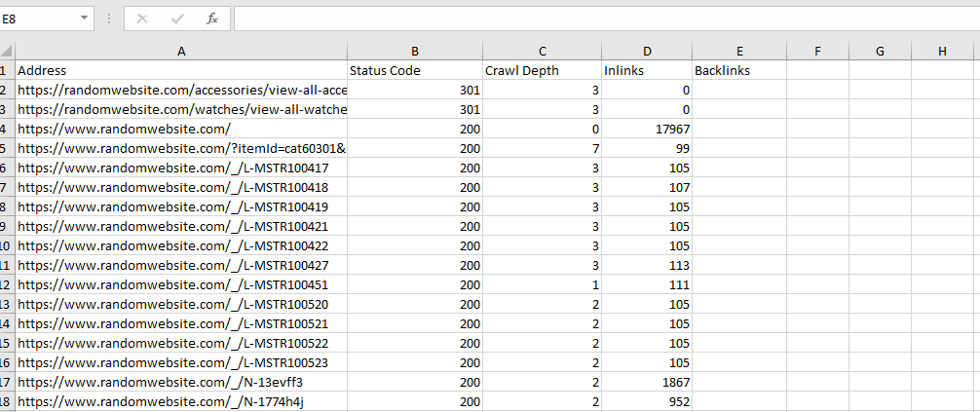This screenshot has width=980, height=412.
Task: Select the L-MSTR100521 URL cell
Action: coord(181,323)
